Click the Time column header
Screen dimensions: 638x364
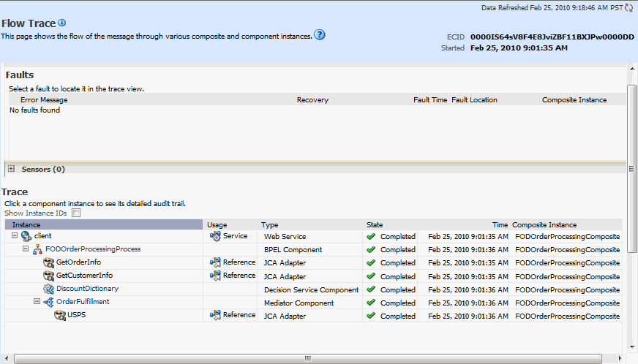click(500, 225)
